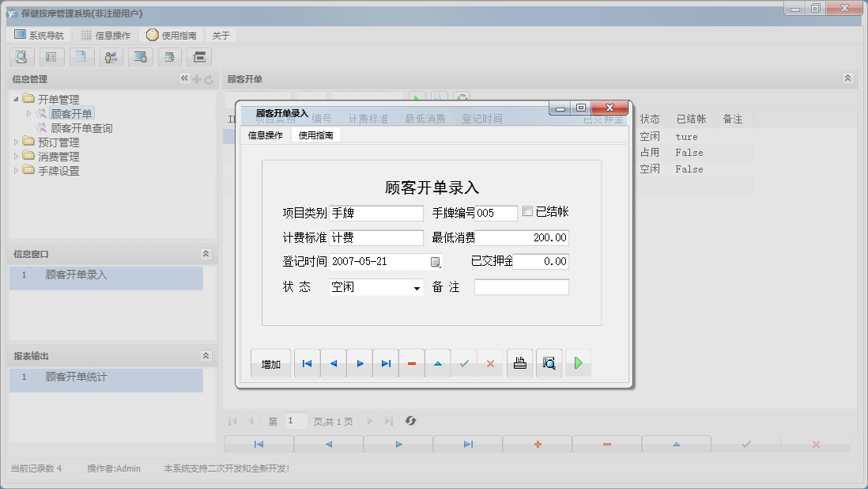Click the print icon in the 顾客开单录入 dialog

point(519,363)
